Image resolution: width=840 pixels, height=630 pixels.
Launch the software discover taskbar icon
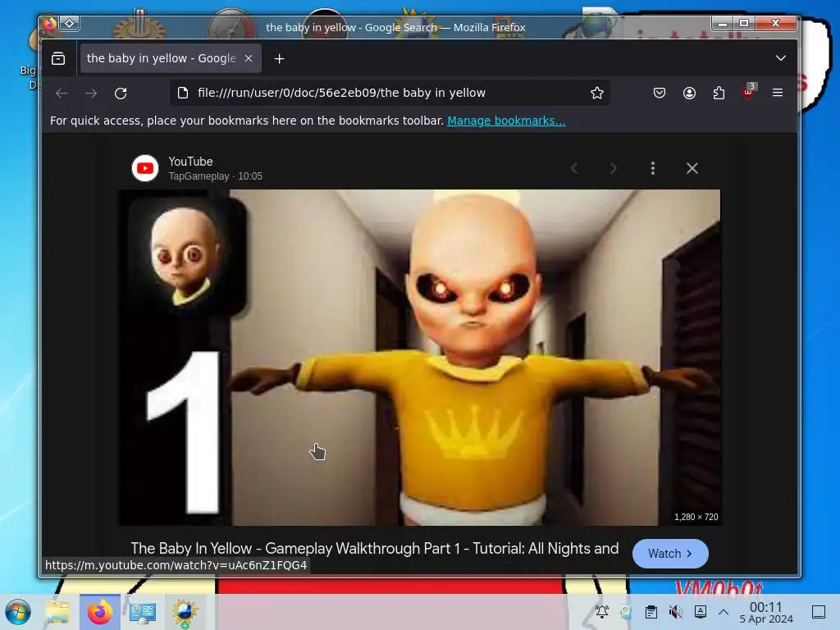click(x=185, y=613)
